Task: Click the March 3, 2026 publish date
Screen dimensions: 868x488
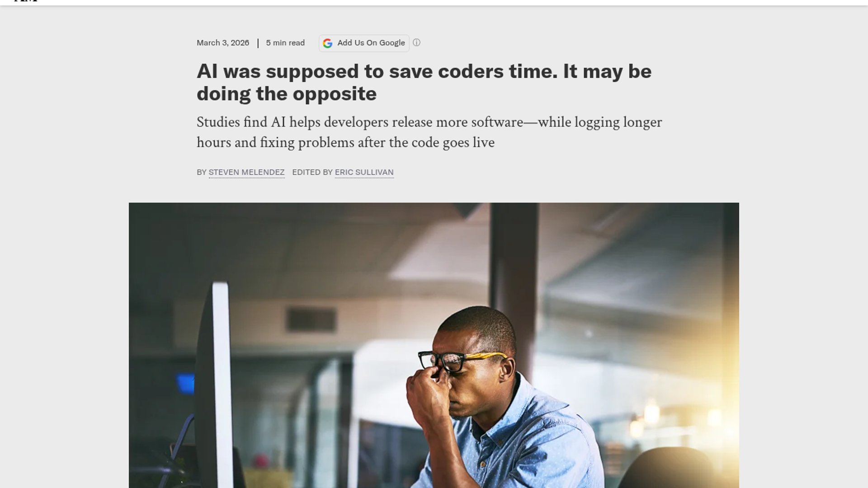Action: 223,42
